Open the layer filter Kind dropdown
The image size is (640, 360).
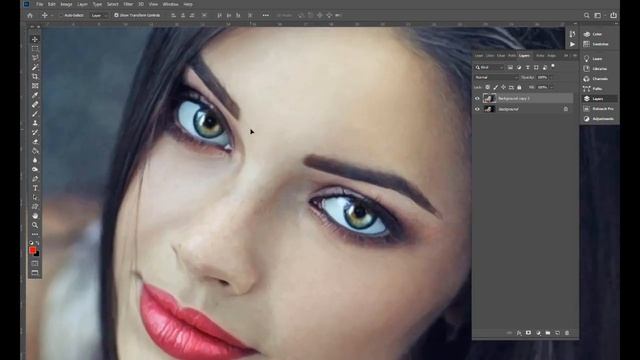click(489, 67)
